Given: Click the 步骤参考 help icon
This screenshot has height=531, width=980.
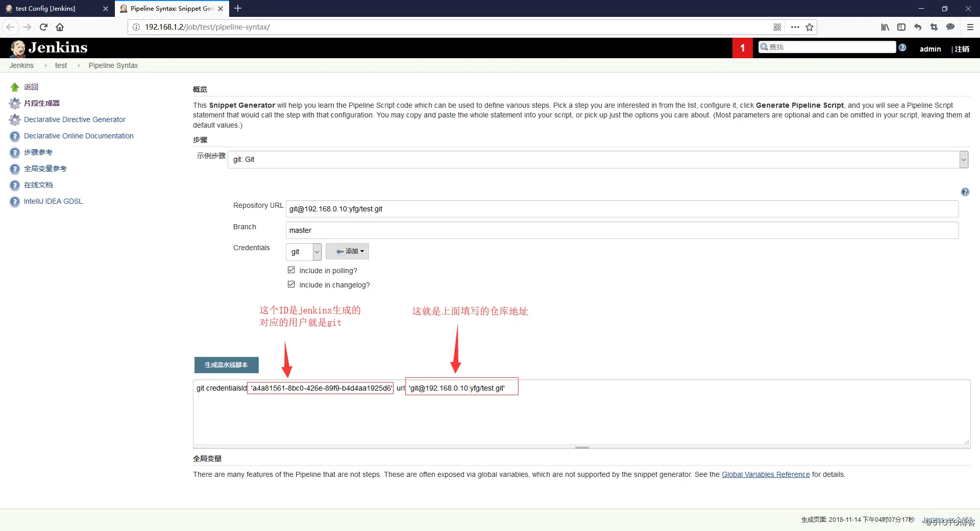Looking at the screenshot, I should 15,153.
